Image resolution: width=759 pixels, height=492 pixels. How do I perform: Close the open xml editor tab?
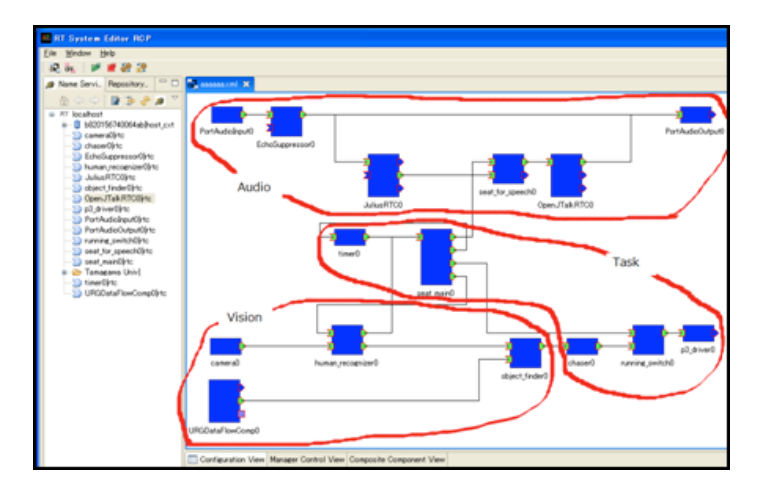[246, 84]
